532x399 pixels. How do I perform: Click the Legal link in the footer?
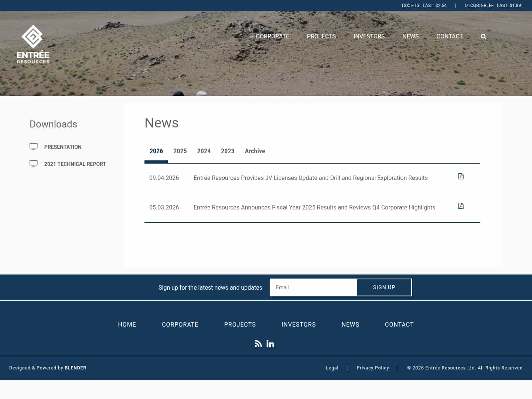pyautogui.click(x=332, y=368)
